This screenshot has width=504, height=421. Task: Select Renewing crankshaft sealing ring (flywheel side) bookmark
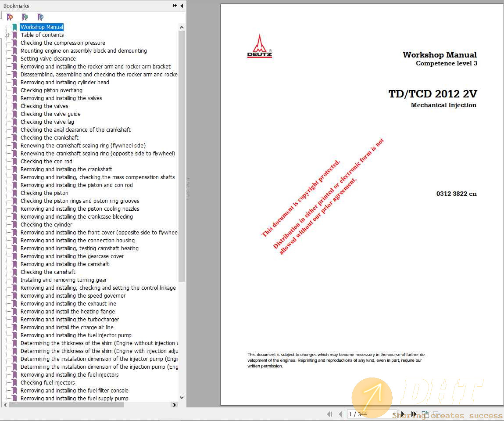[83, 146]
